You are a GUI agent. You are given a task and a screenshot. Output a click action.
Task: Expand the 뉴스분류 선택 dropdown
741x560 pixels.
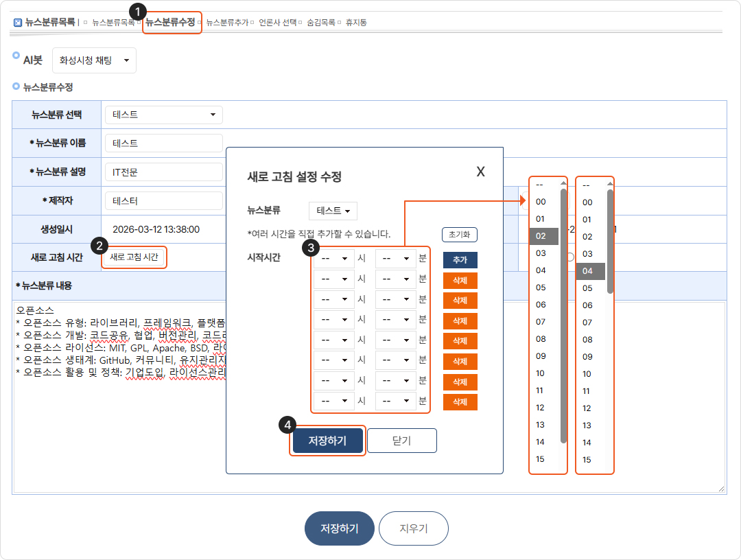pos(163,114)
